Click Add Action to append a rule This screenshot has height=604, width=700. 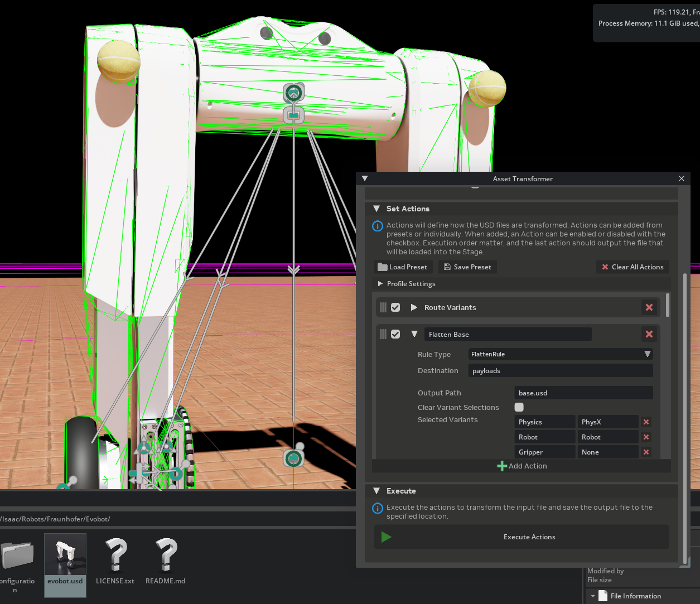522,466
